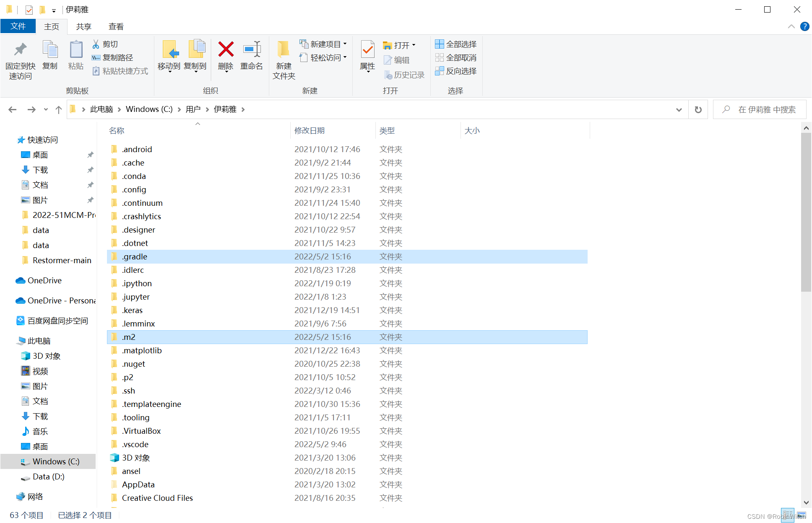This screenshot has height=523, width=812.
Task: Open the .vscode folder in the list
Action: [x=135, y=444]
